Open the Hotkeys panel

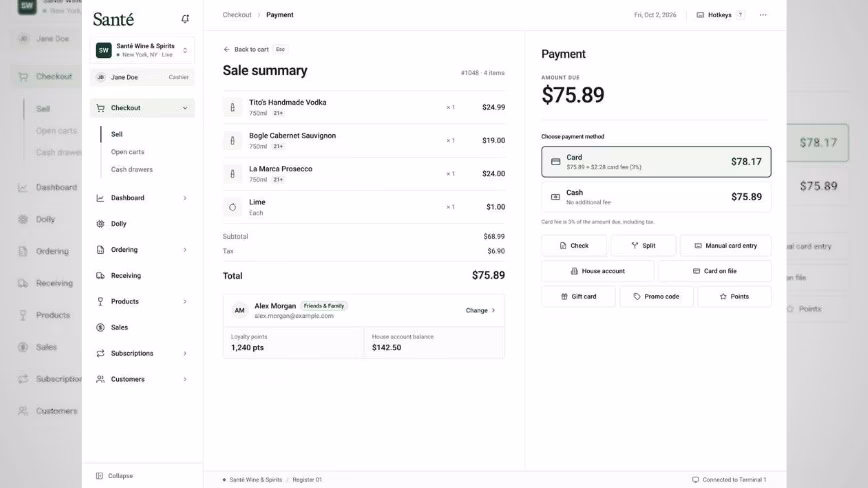720,15
